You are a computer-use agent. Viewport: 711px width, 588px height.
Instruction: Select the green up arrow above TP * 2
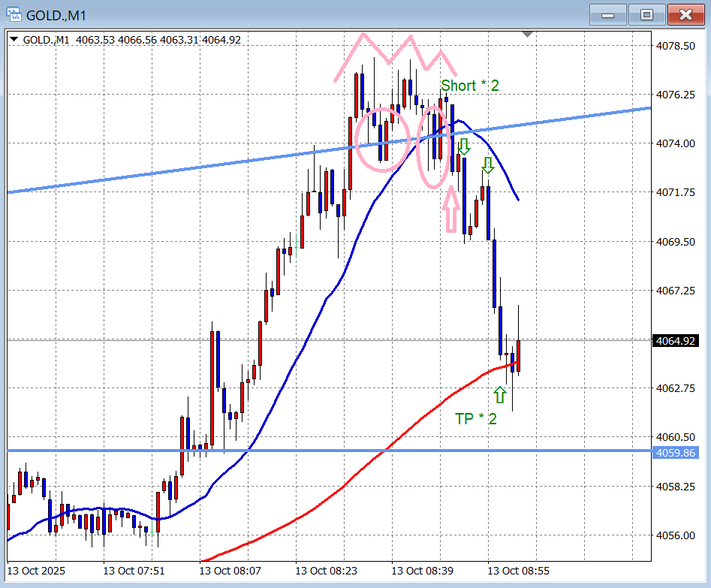point(500,394)
